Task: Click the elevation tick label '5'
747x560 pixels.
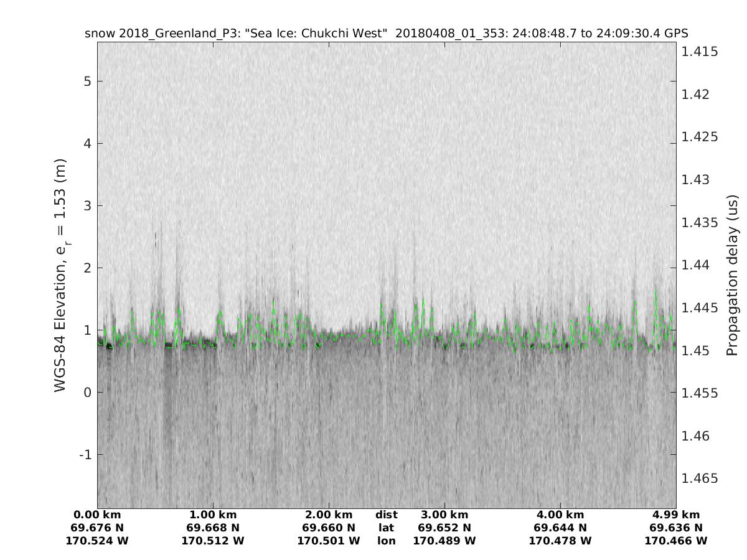Action: tap(88, 81)
